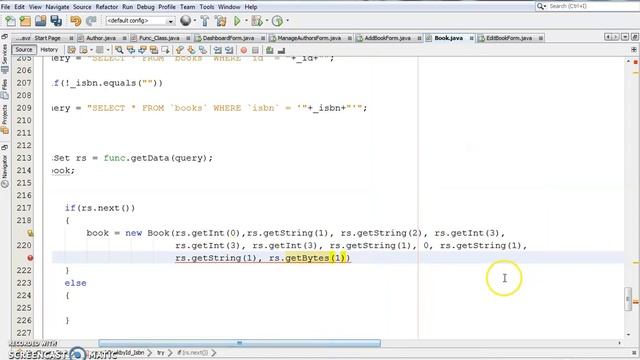Open the Projects side panel
The image size is (640, 360).
(4, 119)
